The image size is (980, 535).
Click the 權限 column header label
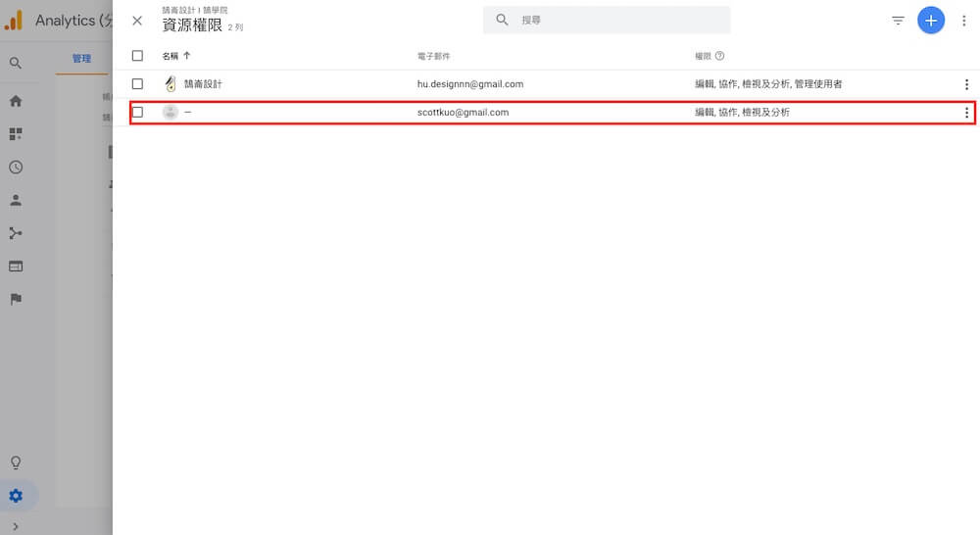pos(703,56)
